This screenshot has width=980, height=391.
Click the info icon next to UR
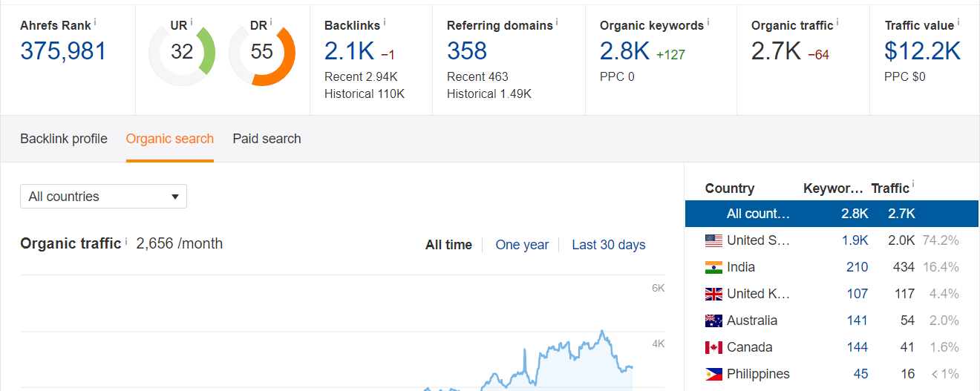192,22
